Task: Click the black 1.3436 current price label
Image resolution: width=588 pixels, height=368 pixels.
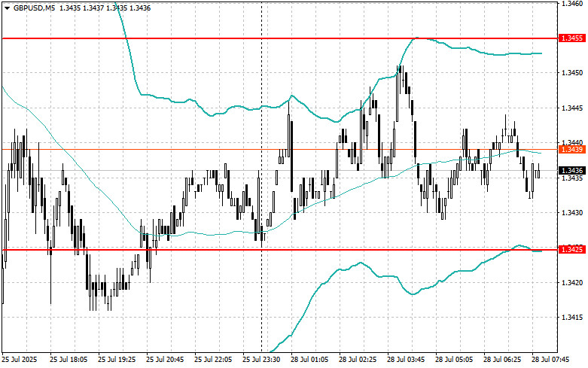Action: pyautogui.click(x=572, y=171)
